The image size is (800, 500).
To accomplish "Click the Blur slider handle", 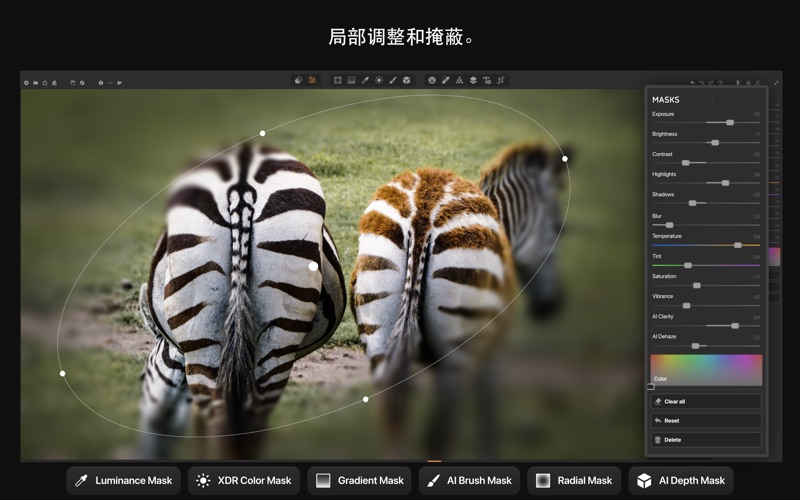I will (x=669, y=225).
